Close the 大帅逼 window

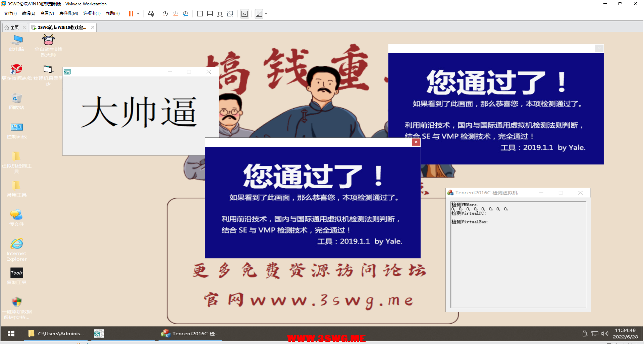tap(209, 72)
